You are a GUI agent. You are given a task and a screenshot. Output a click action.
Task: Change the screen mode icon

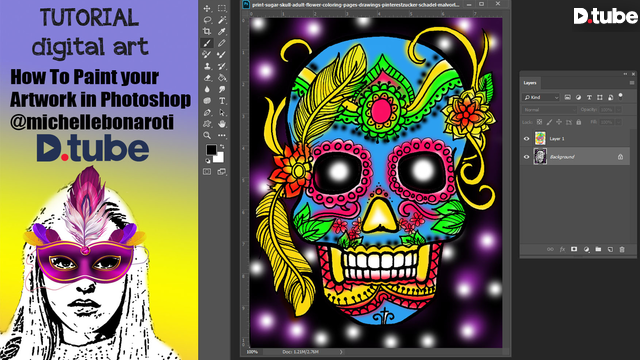[222, 171]
